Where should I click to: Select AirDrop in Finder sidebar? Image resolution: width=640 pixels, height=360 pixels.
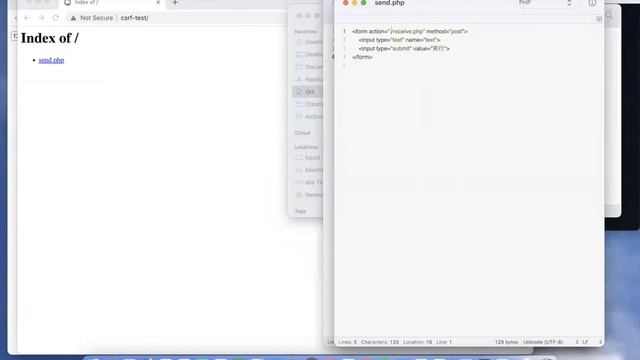(x=309, y=117)
